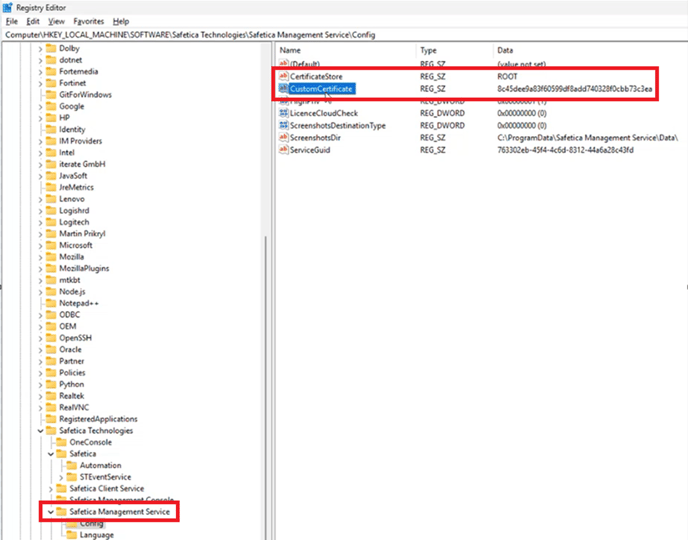
Task: Select the Node.js folder icon
Action: pyautogui.click(x=51, y=291)
